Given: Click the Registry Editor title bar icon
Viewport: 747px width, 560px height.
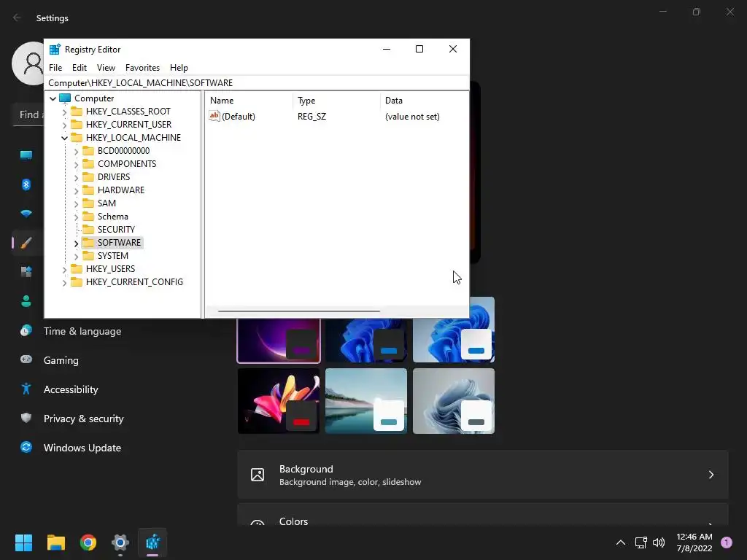Looking at the screenshot, I should click(55, 49).
